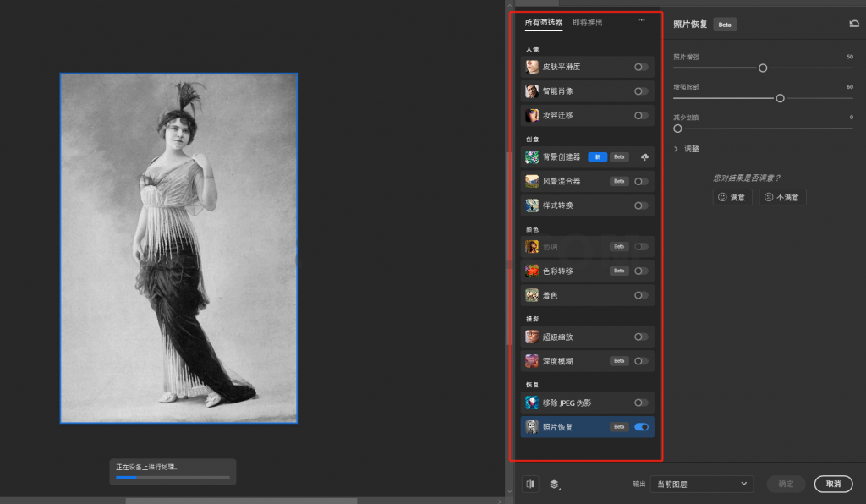Click the smiley face satisfied icon
The image size is (866, 504).
tap(722, 197)
